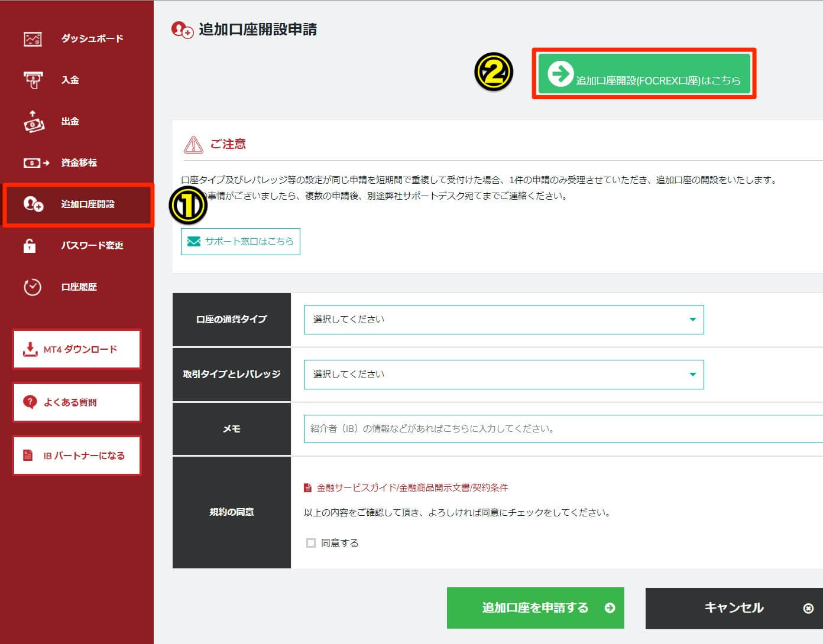Click the envelope icon on support button
823x644 pixels.
[193, 242]
